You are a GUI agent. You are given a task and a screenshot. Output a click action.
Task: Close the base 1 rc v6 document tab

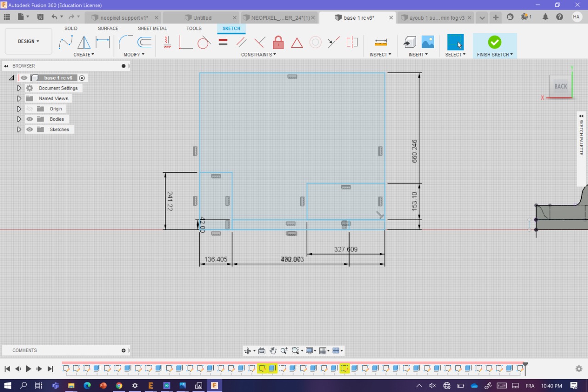[x=391, y=18]
